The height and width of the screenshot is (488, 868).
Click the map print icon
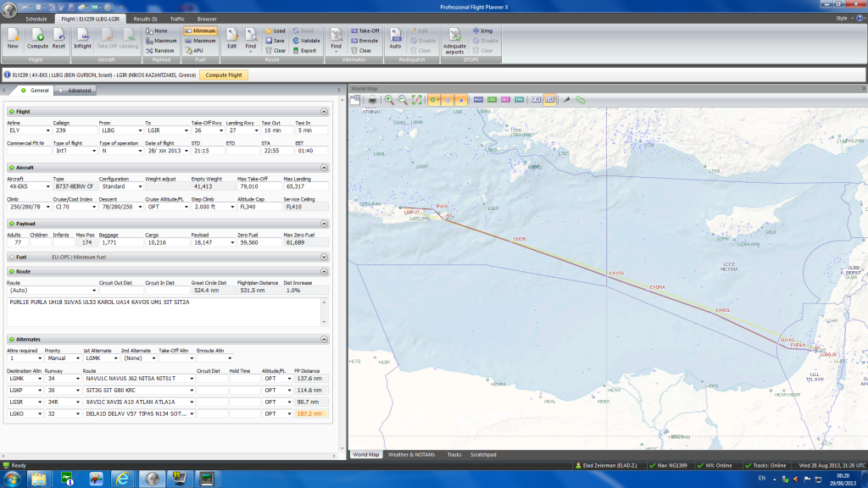pos(371,99)
